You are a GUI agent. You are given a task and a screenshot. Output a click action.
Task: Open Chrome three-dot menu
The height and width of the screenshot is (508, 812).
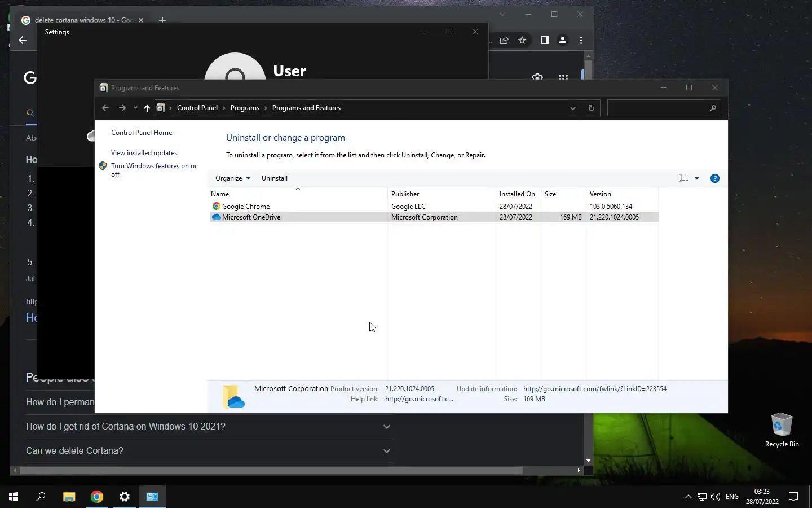click(581, 40)
